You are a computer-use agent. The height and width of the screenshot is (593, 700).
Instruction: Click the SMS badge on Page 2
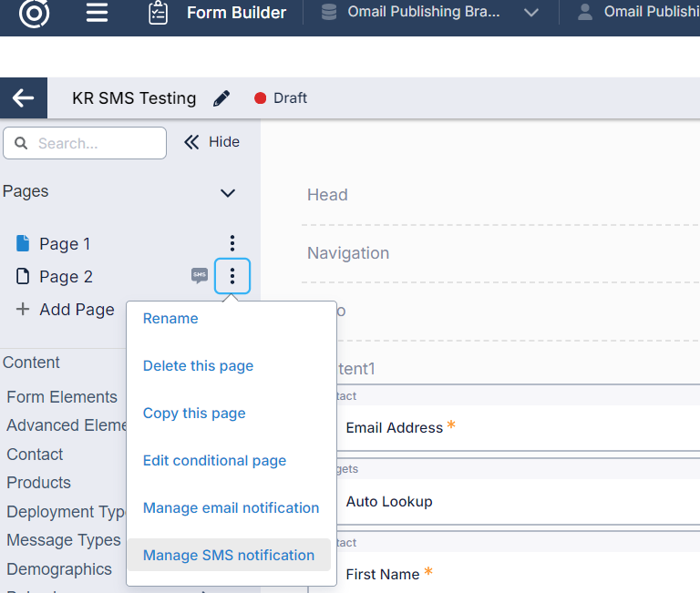click(199, 275)
